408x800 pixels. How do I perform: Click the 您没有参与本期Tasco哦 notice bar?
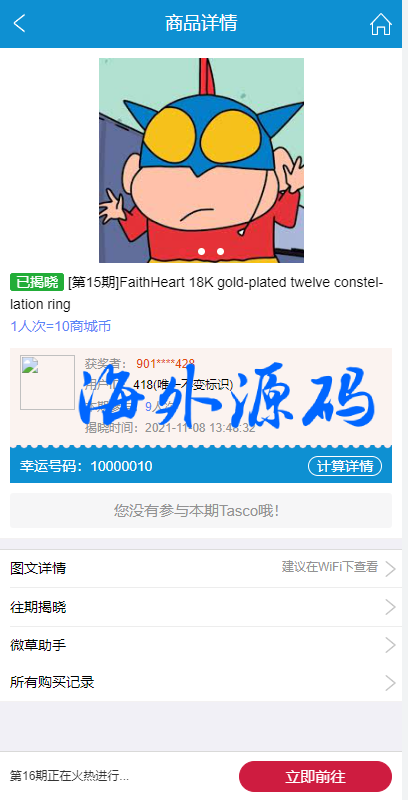[201, 510]
